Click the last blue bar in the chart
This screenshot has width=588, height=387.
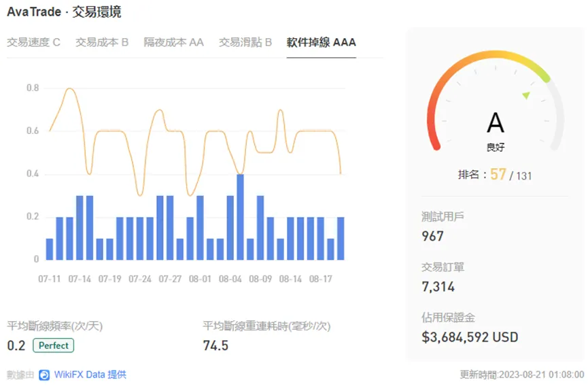tap(341, 238)
